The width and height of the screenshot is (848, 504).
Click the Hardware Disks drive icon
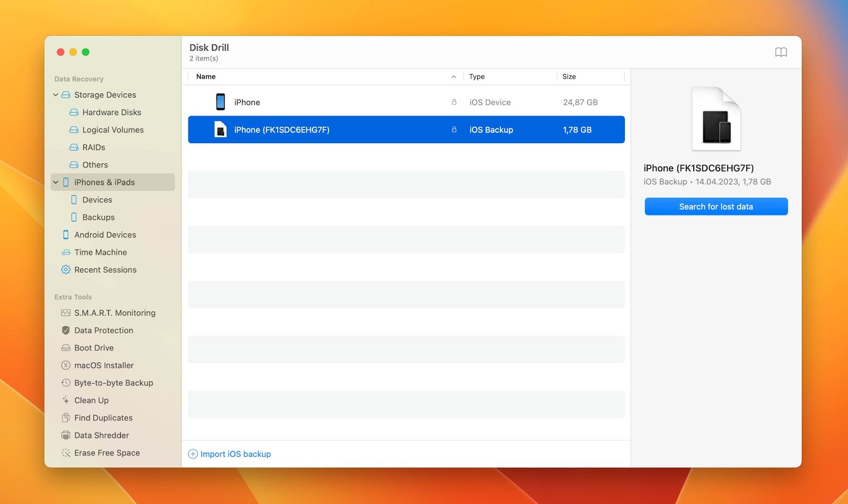pyautogui.click(x=74, y=112)
